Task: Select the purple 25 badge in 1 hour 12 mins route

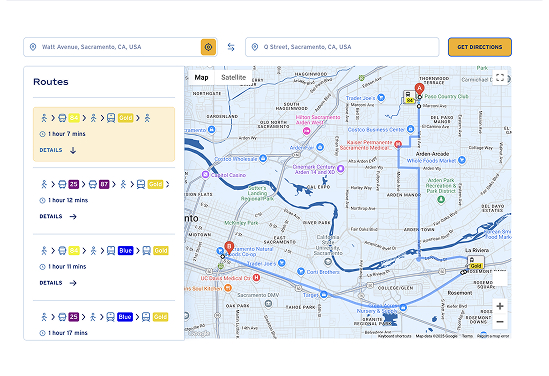Action: pyautogui.click(x=74, y=184)
